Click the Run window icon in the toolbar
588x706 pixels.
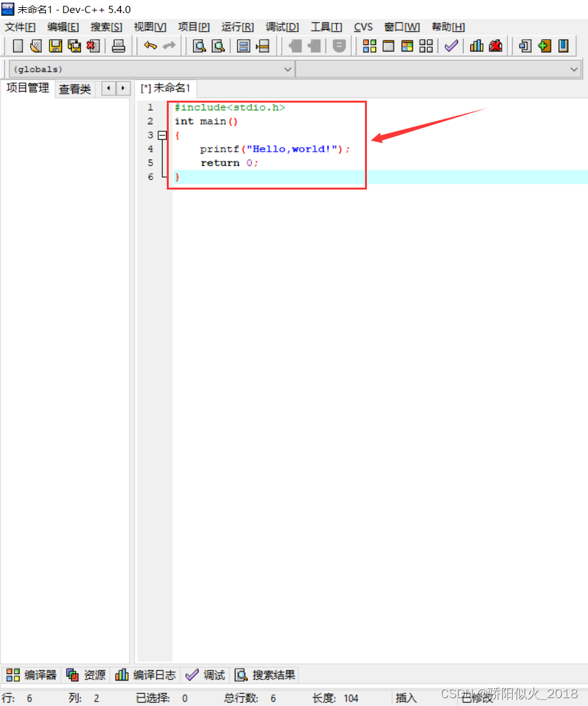(x=389, y=46)
